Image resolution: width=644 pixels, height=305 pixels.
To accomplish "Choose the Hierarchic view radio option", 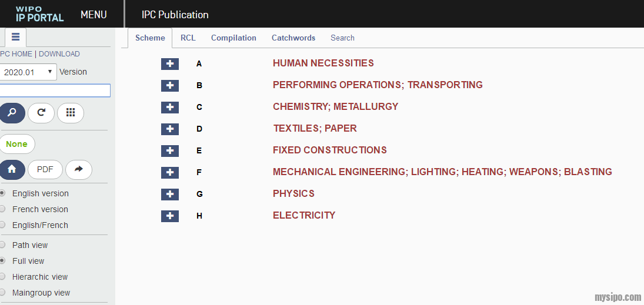I will (x=3, y=277).
